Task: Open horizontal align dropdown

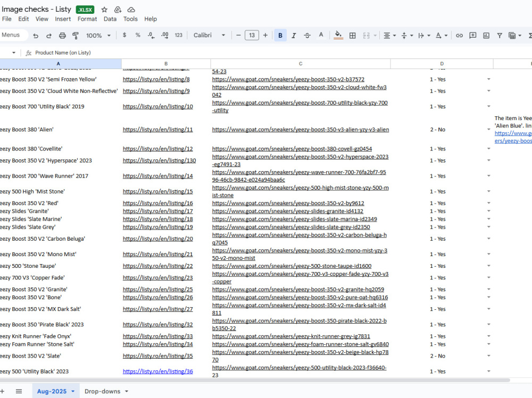Action: [390, 35]
